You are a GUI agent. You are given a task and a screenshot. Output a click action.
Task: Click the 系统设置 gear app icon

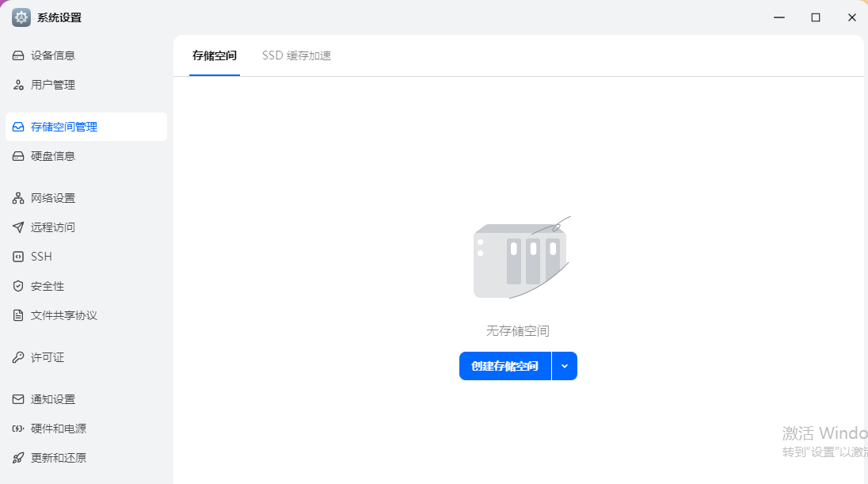(x=21, y=17)
